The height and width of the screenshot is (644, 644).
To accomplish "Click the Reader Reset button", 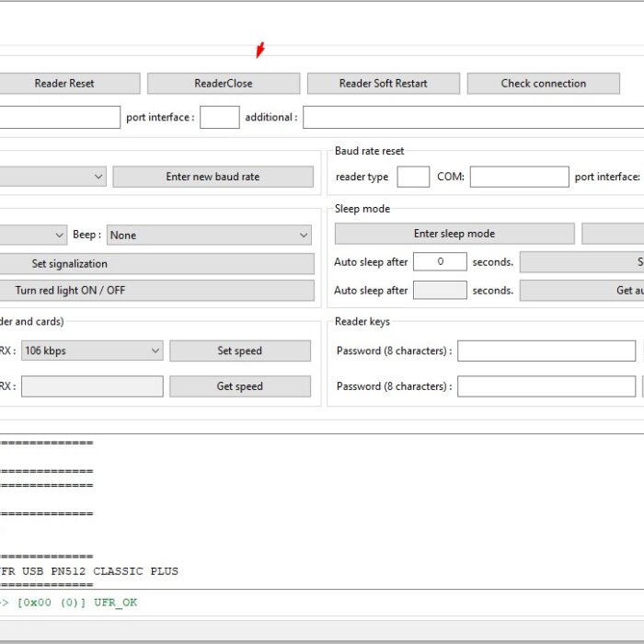I will point(68,84).
